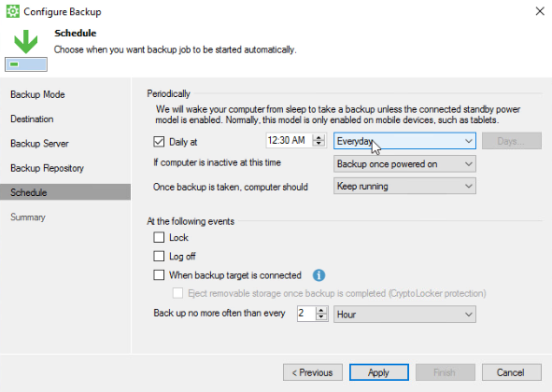The width and height of the screenshot is (552, 392).
Task: Increase the daily time with up arrow
Action: pos(318,137)
